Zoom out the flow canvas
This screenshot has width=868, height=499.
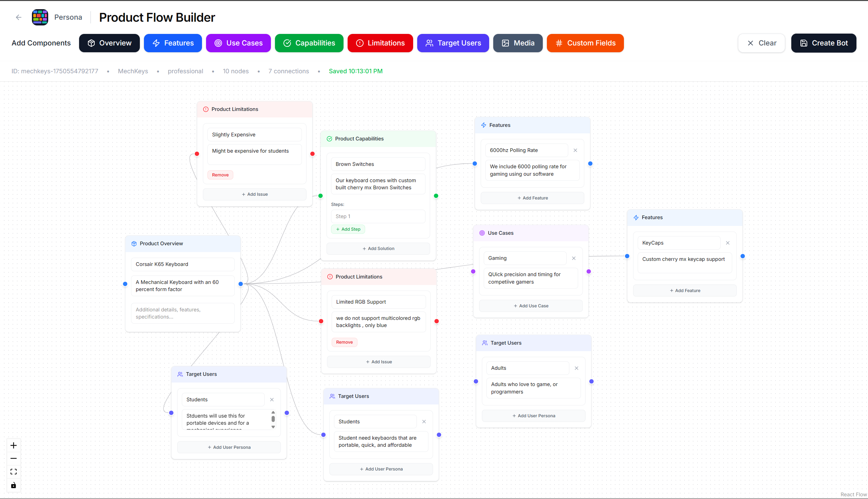(13, 458)
